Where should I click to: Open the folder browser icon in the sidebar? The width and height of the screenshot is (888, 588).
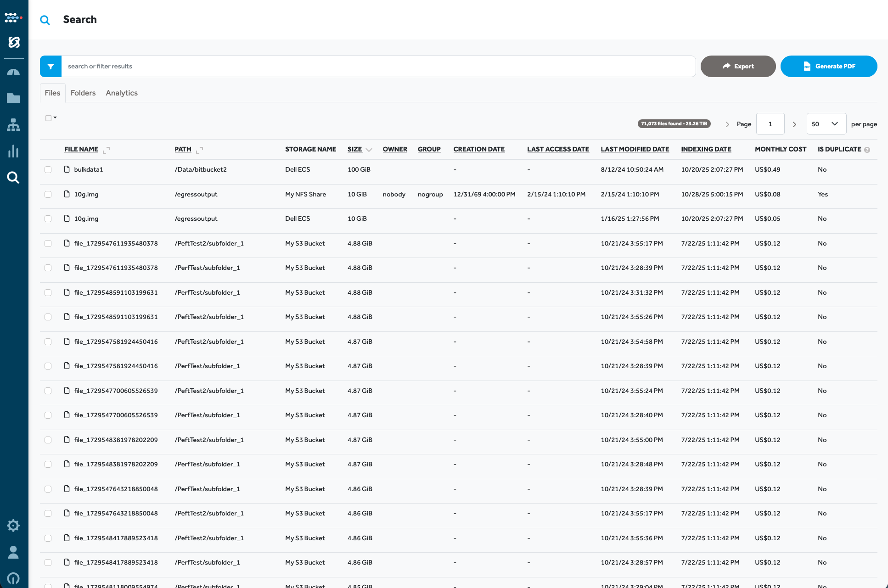pos(13,98)
